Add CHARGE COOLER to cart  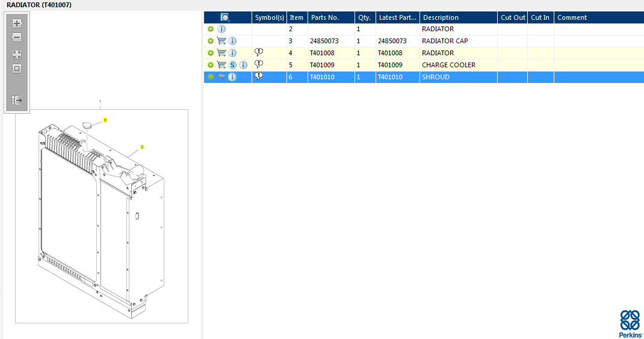[221, 65]
